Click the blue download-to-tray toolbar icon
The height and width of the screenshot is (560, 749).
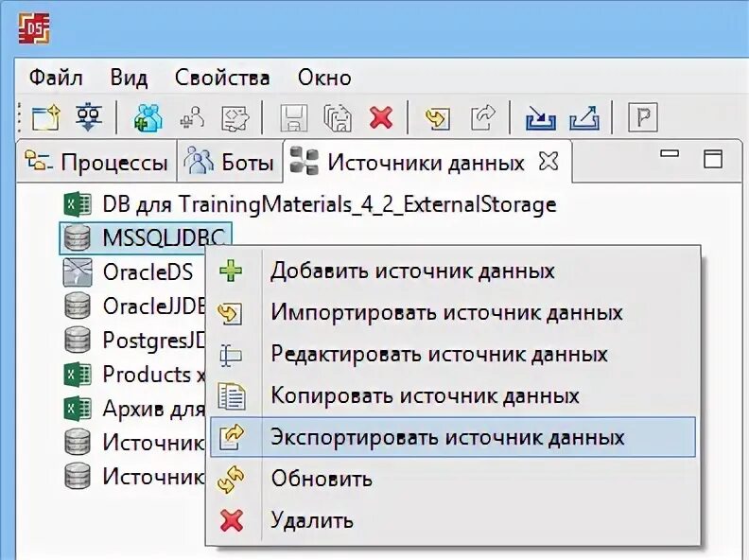(541, 117)
